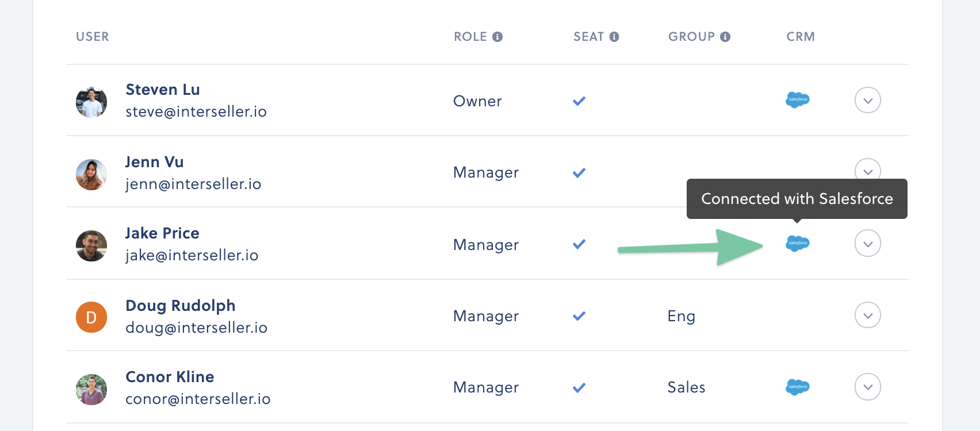
Task: Click the conor@interseller.io email
Action: (x=198, y=399)
